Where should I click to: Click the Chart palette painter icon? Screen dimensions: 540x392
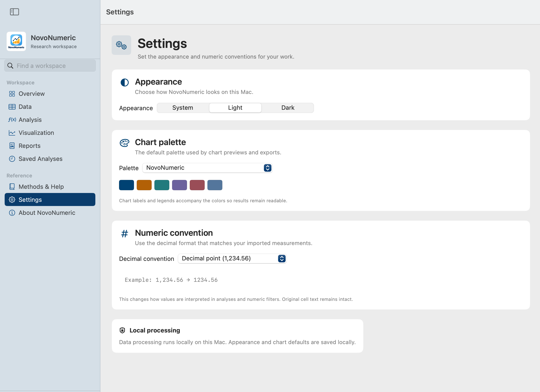(124, 143)
